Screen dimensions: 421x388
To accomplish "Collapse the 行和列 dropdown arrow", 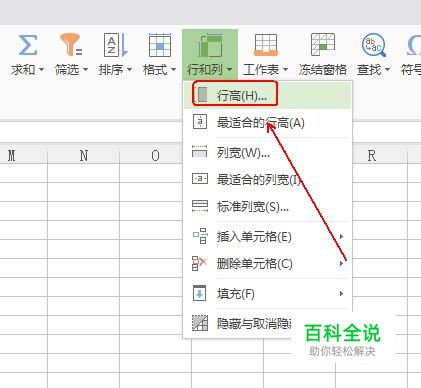I will click(230, 70).
